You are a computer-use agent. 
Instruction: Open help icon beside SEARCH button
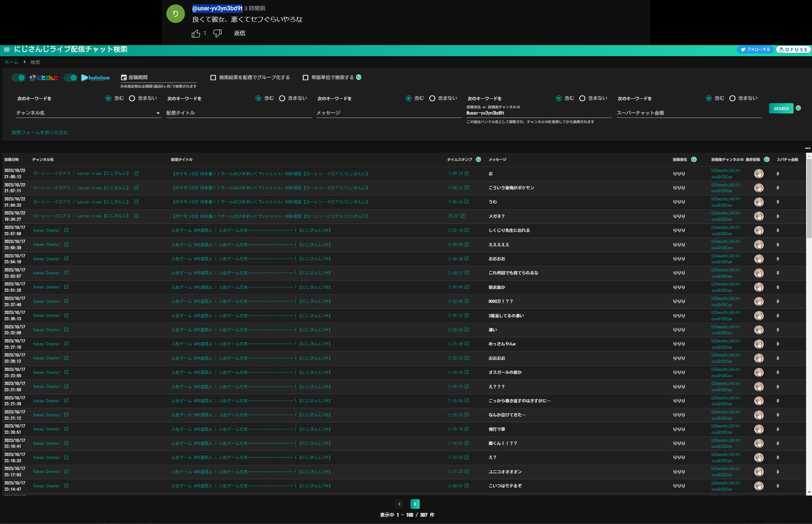point(798,108)
